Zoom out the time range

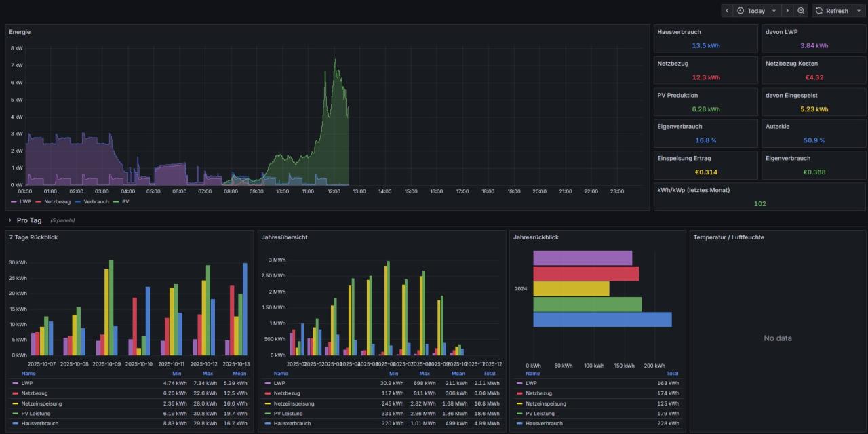(801, 11)
